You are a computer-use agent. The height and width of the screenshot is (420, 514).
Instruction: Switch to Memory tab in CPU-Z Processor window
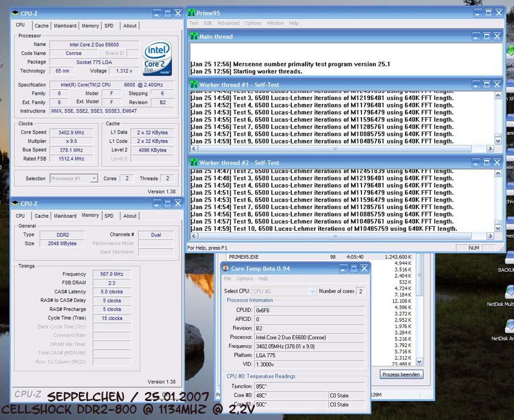(x=90, y=26)
